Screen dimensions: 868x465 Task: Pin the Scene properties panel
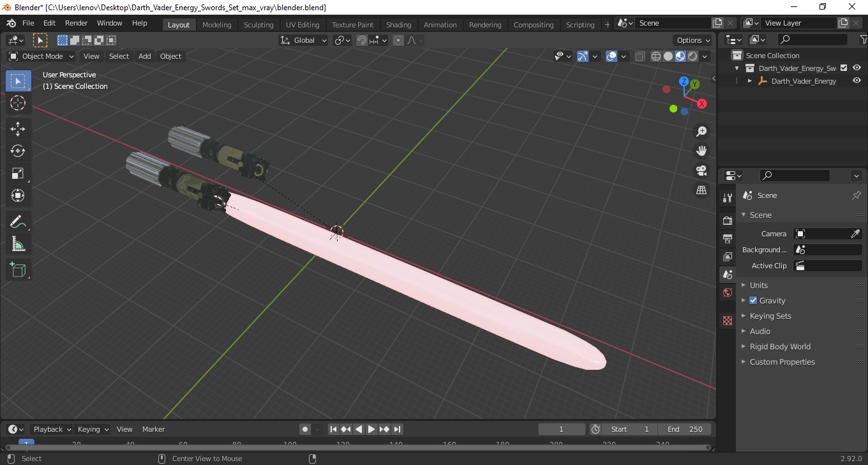[857, 195]
